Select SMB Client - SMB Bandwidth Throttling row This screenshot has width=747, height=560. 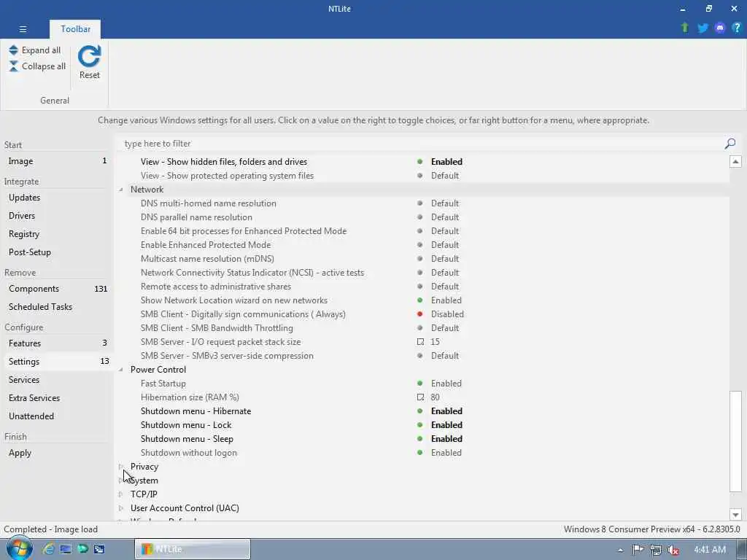coord(423,328)
